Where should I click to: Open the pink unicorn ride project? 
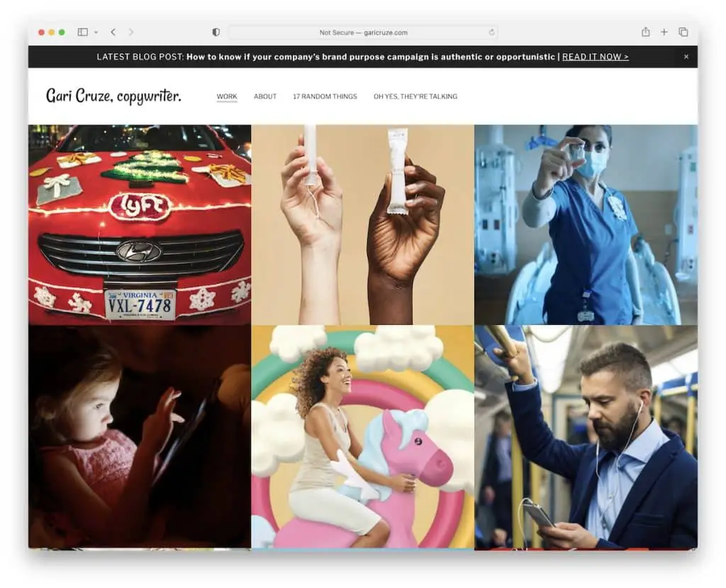[x=362, y=437]
